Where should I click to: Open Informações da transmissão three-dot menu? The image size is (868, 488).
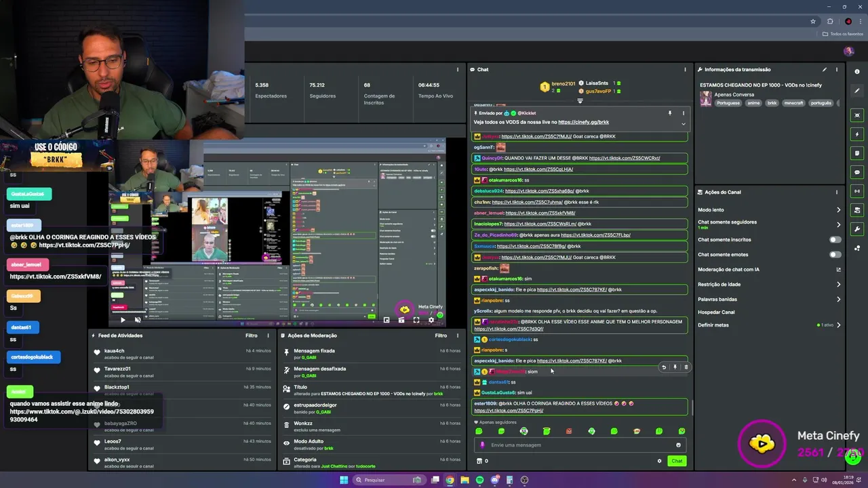tap(837, 69)
